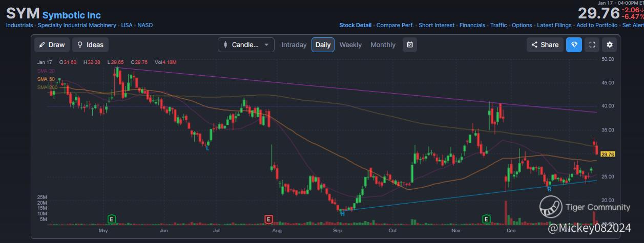The height and width of the screenshot is (243, 644).
Task: Click the Oct label on time axis
Action: [x=393, y=231]
